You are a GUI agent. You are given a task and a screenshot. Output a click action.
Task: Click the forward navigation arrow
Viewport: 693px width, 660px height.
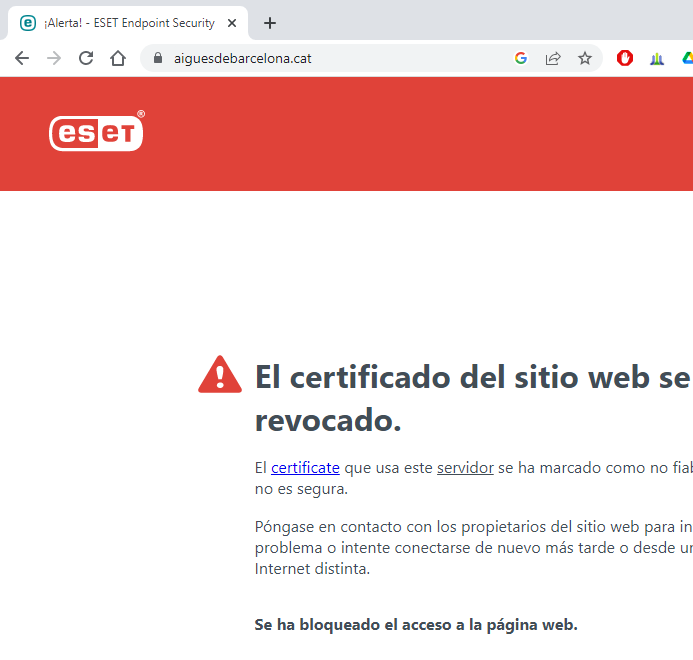[54, 58]
